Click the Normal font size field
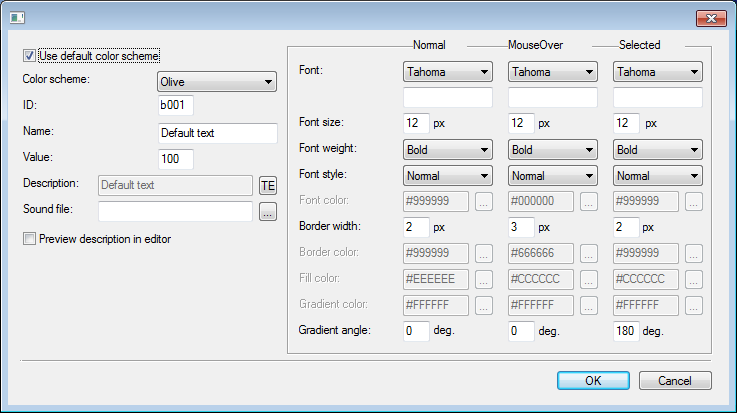Image resolution: width=737 pixels, height=413 pixels. (415, 123)
